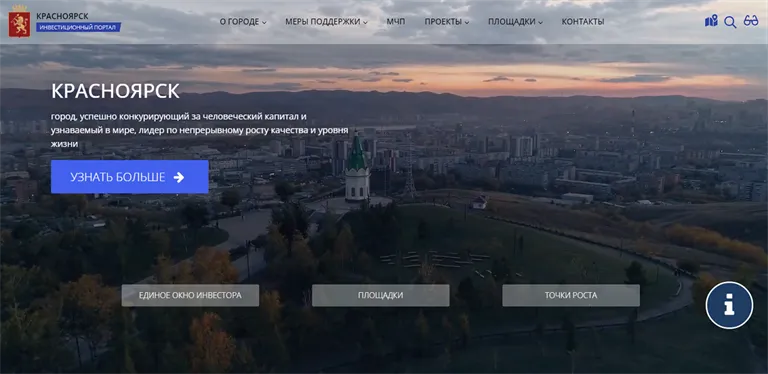Click the УЗНАТЬ БОЛЬШЕ button
Viewport: 768px width, 374px height.
(x=130, y=177)
